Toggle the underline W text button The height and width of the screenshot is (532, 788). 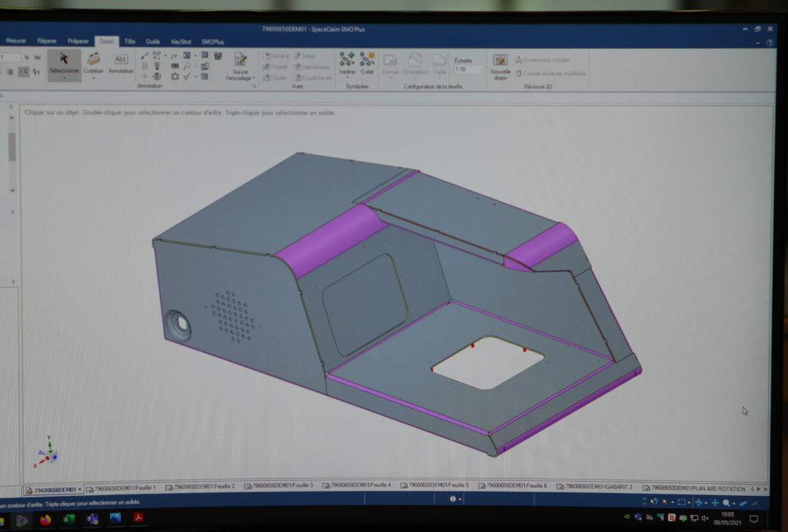(27, 57)
